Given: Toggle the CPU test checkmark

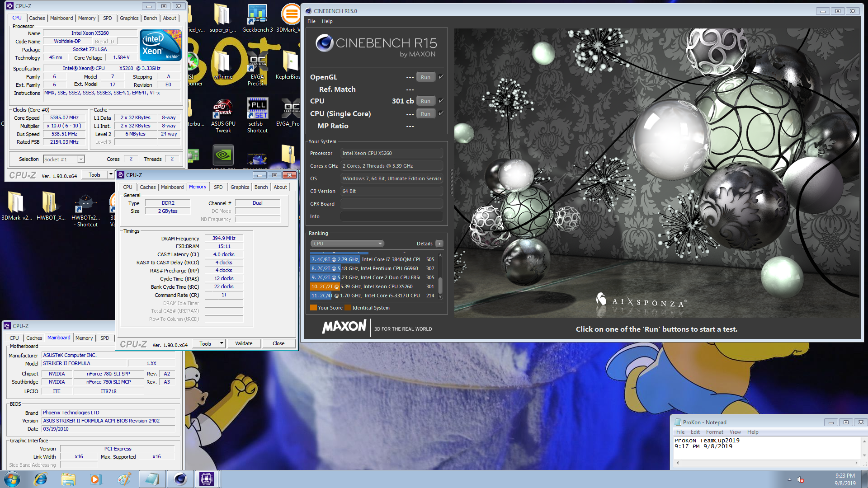Looking at the screenshot, I should tap(441, 100).
